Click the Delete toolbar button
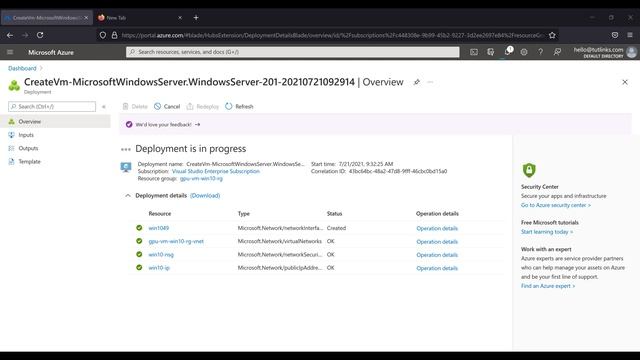 (135, 107)
